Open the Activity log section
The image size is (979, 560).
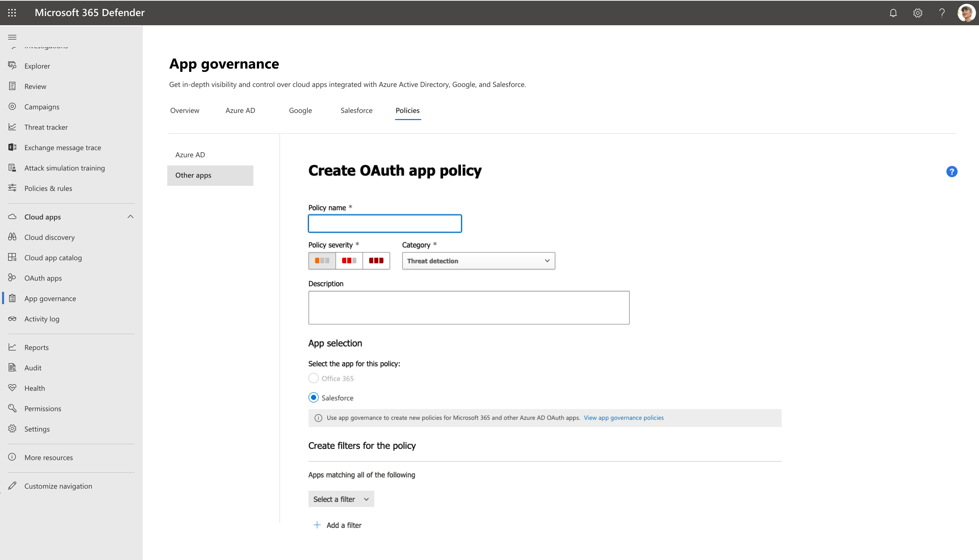coord(42,319)
